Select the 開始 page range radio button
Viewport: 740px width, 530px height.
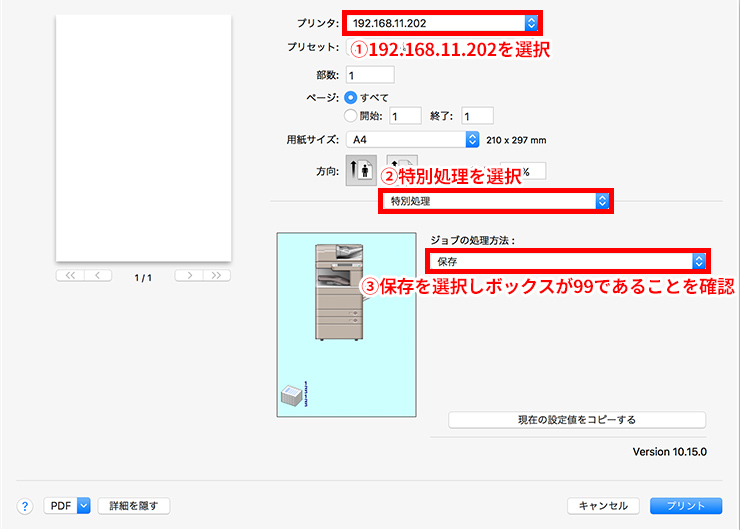pyautogui.click(x=351, y=115)
